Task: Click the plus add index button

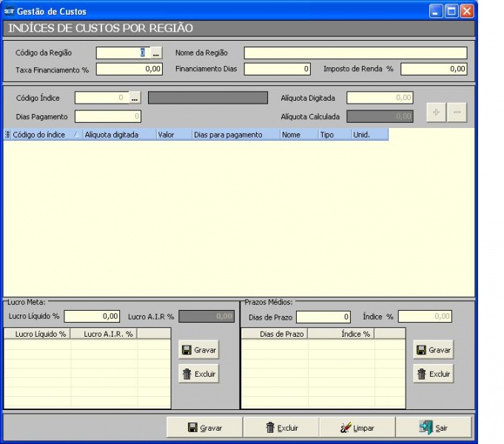Action: pyautogui.click(x=437, y=112)
